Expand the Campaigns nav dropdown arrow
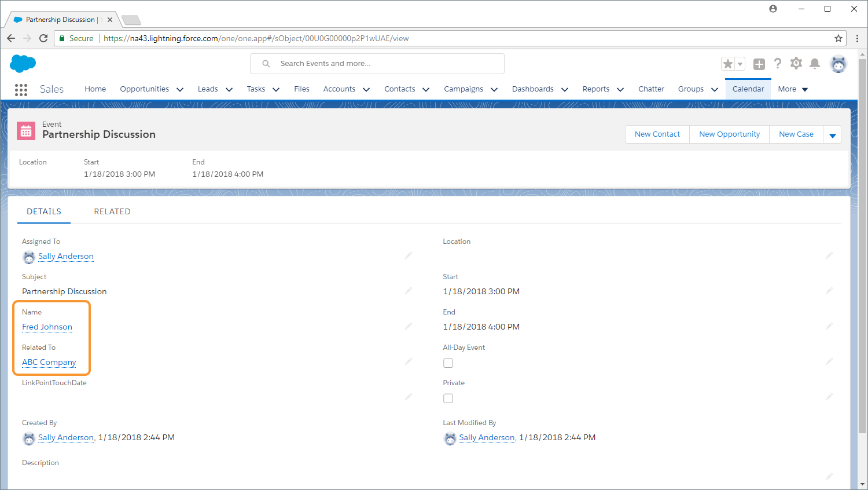The height and width of the screenshot is (490, 868). tap(494, 90)
